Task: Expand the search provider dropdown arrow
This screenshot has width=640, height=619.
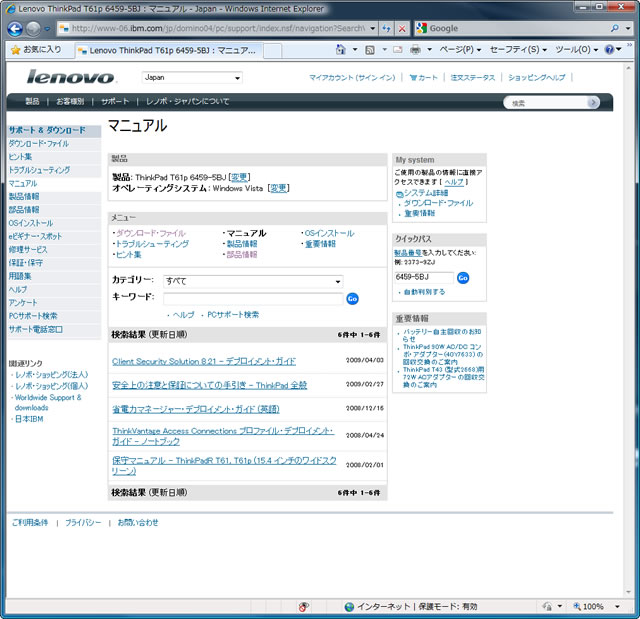Action: point(628,29)
